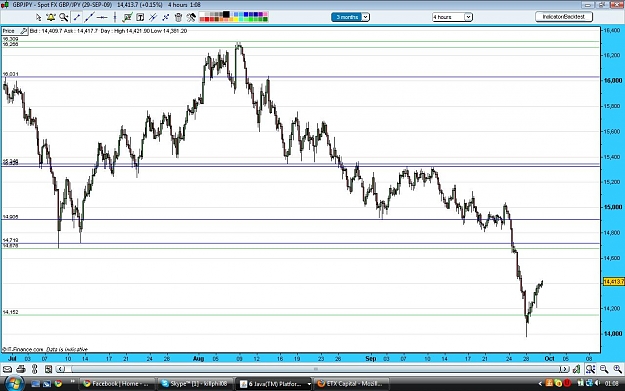625x391 pixels.
Task: Select the long trend line tool
Action: pyautogui.click(x=89, y=17)
